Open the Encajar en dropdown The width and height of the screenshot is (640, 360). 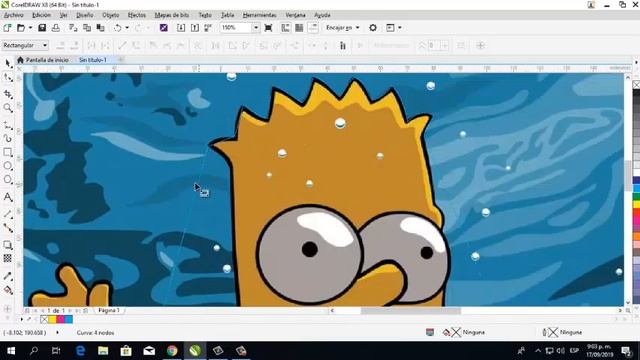pos(343,28)
